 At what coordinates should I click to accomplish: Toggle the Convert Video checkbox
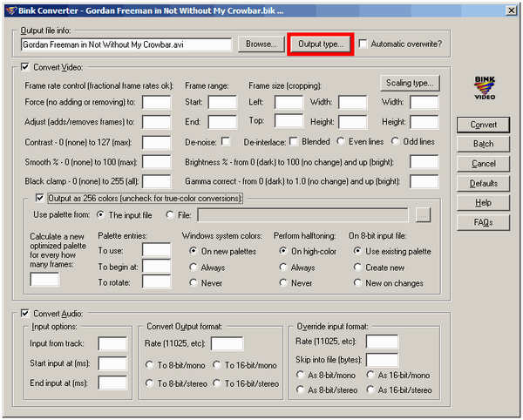25,67
